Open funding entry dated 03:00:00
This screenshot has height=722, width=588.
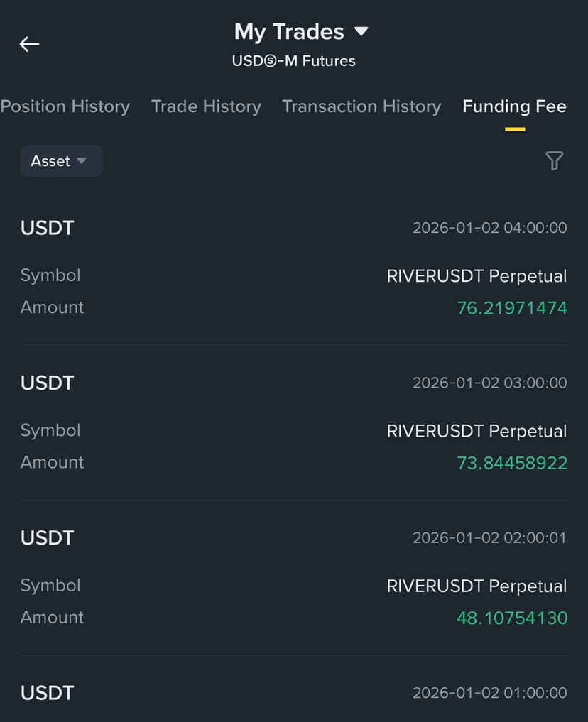(x=294, y=422)
